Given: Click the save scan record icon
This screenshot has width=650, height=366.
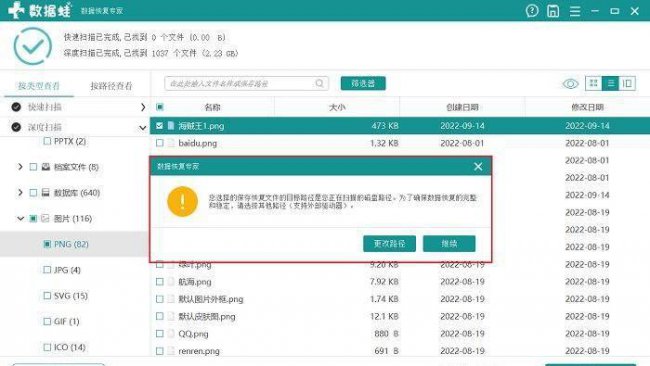Looking at the screenshot, I should [553, 11].
